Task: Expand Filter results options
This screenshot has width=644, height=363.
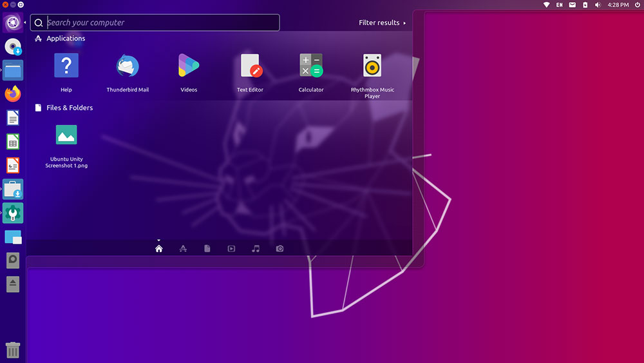Action: [382, 23]
